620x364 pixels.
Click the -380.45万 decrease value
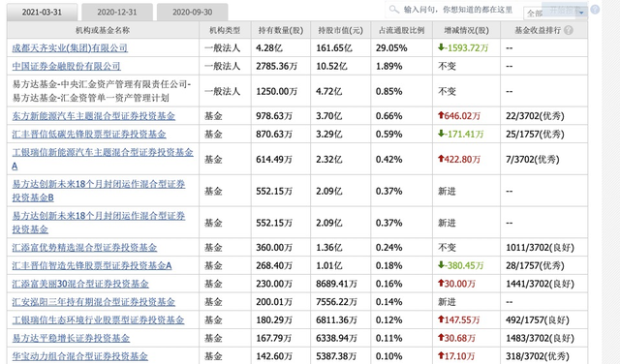coord(461,266)
